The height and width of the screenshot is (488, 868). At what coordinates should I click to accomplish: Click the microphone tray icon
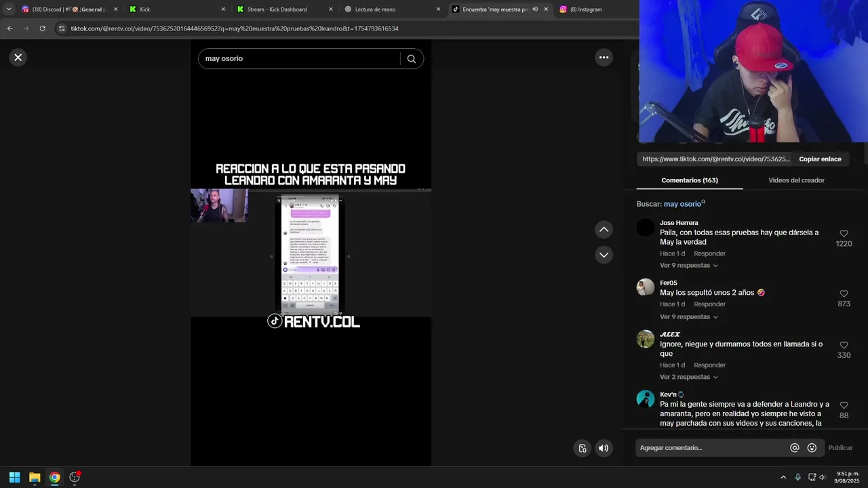coord(797,477)
